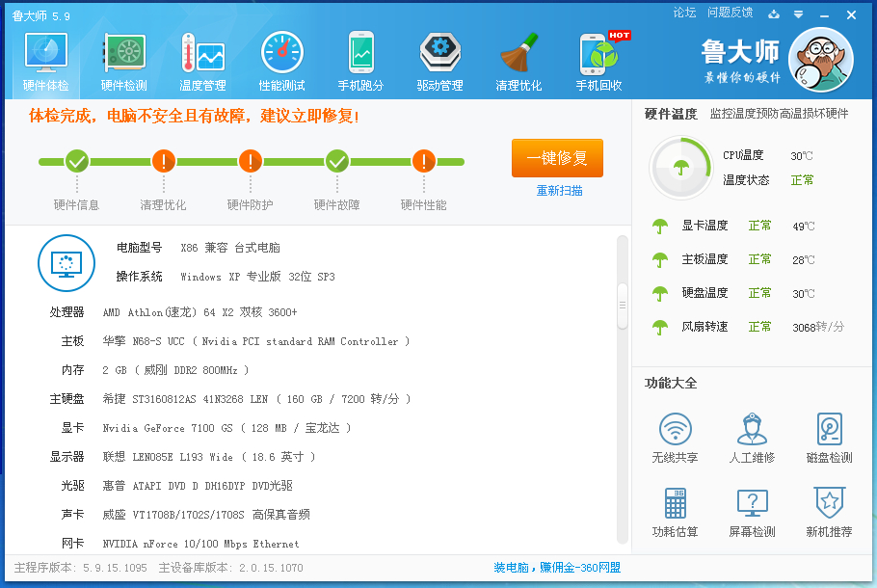Select the 光驱 惠普 ATAPI DVD row
The width and height of the screenshot is (877, 588).
coord(176,486)
